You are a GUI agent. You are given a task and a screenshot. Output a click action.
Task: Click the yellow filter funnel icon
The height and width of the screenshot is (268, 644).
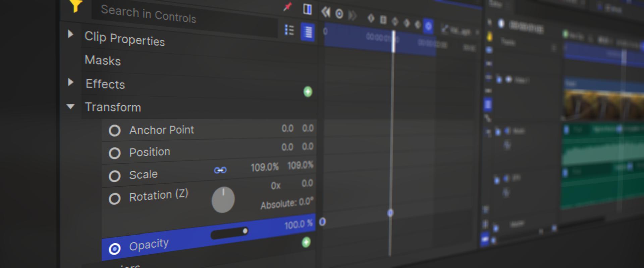pyautogui.click(x=76, y=5)
